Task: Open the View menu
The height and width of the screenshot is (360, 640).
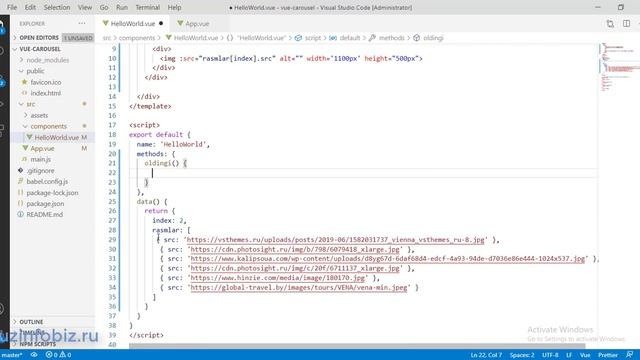Action: pos(85,7)
